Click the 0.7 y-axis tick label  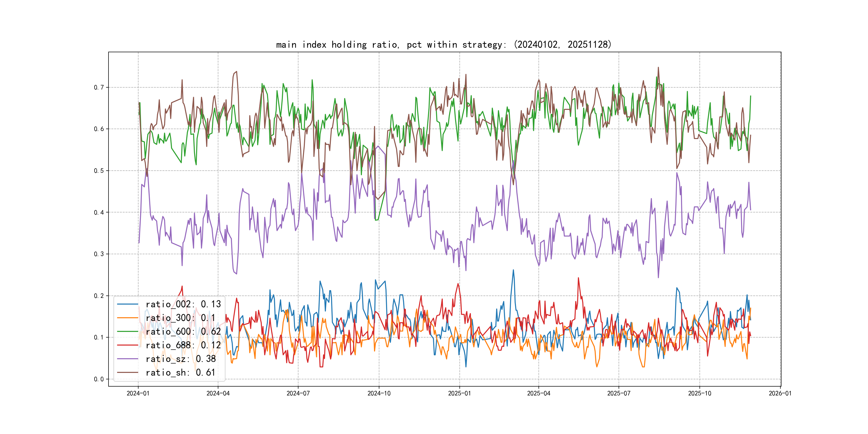(x=99, y=88)
